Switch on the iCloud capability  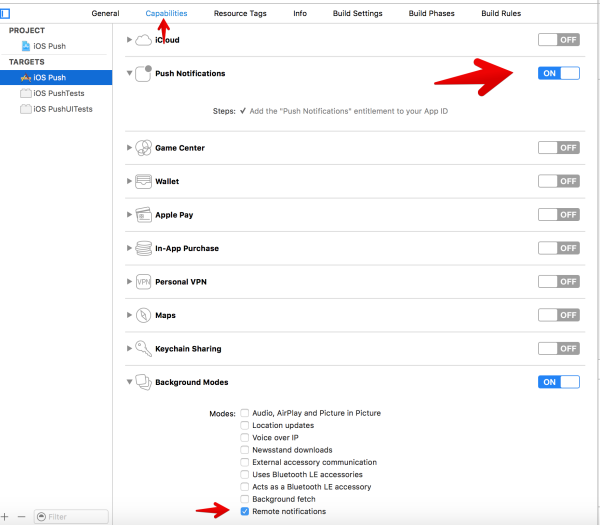(x=559, y=39)
